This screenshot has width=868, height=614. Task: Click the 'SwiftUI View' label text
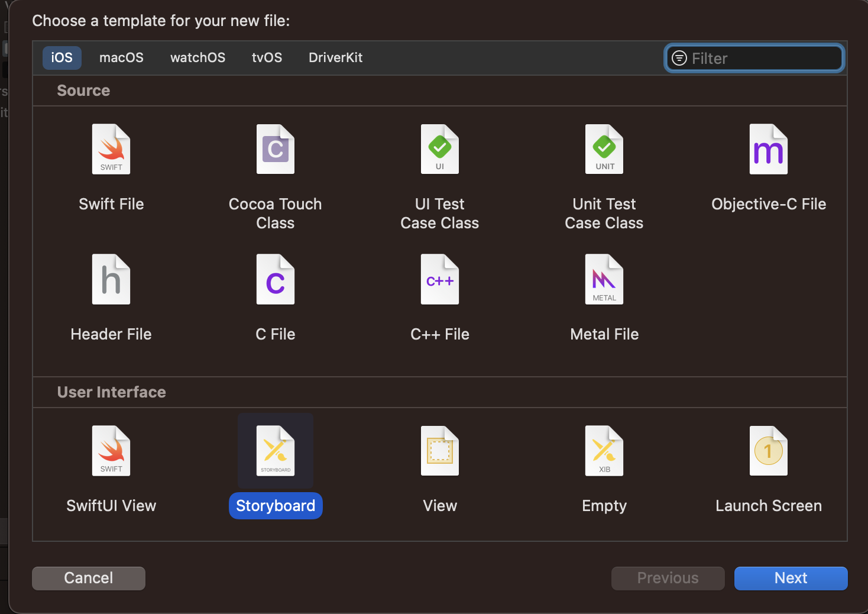(x=111, y=506)
